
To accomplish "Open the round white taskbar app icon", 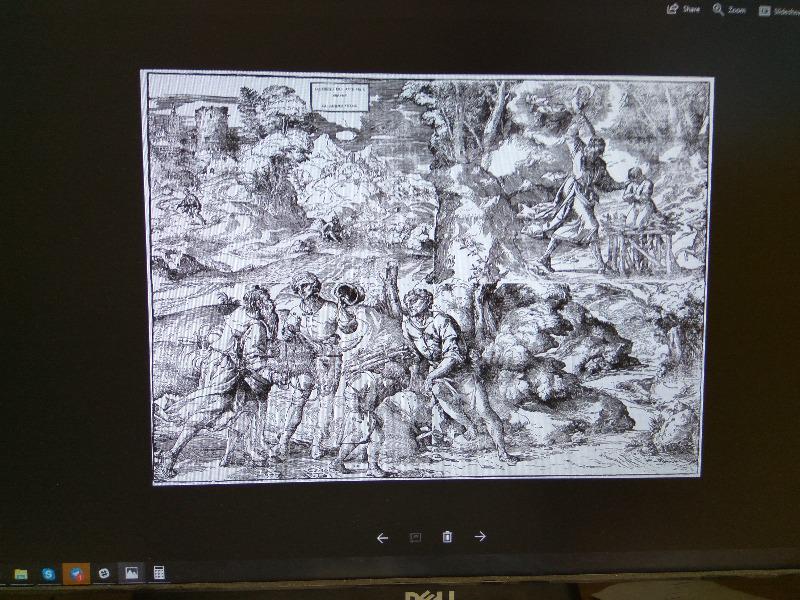I will (x=104, y=573).
